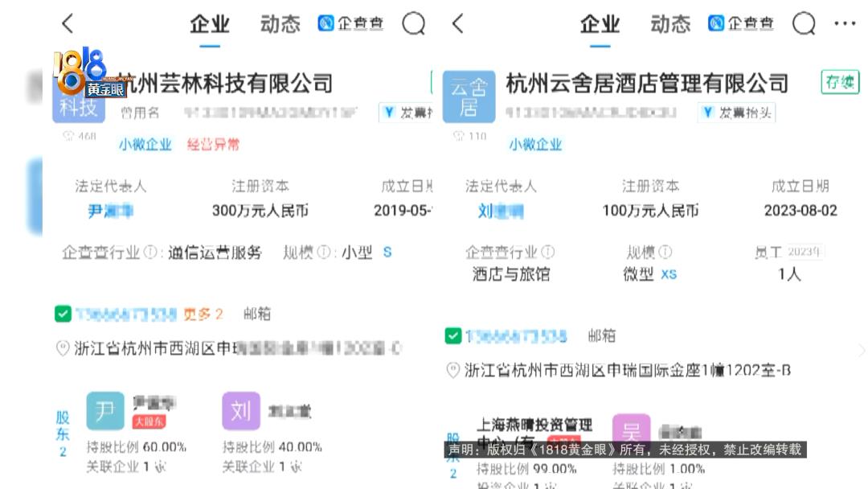
Task: Tap 持股比例 1.00% entry
Action: click(x=659, y=469)
